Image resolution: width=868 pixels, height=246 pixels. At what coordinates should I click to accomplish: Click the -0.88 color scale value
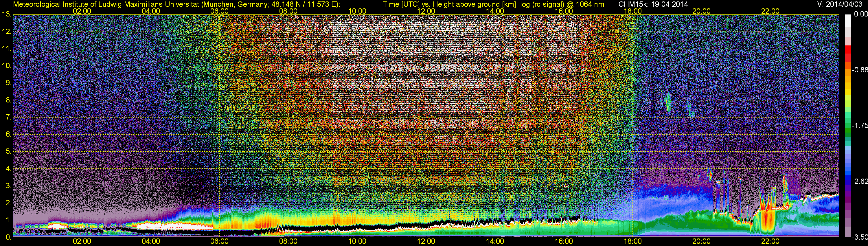tap(860, 70)
